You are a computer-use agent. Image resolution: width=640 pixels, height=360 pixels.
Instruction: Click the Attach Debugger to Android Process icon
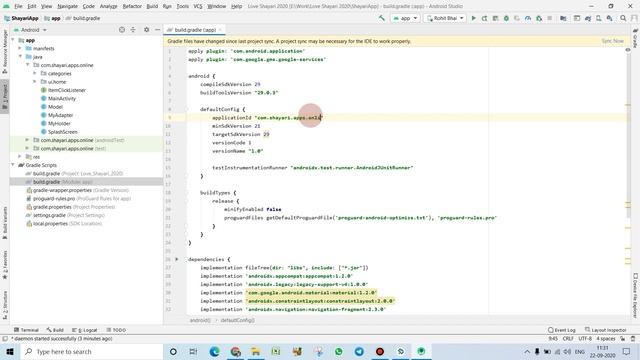(539, 18)
